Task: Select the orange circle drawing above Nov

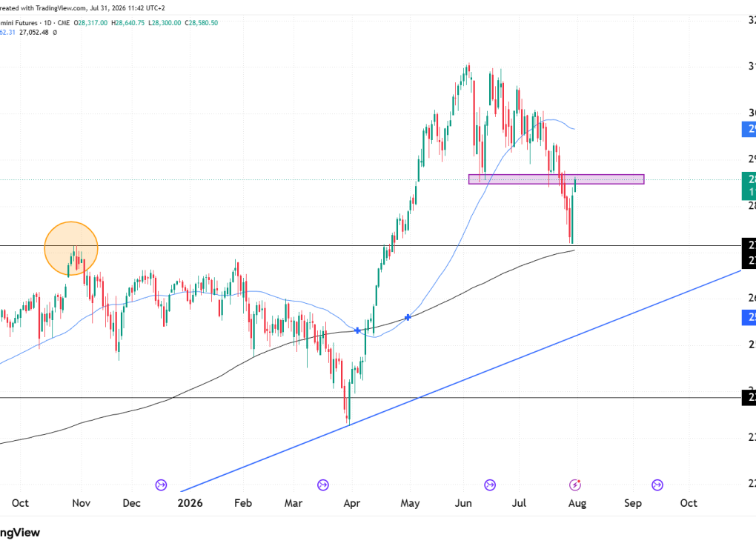Action: click(71, 249)
